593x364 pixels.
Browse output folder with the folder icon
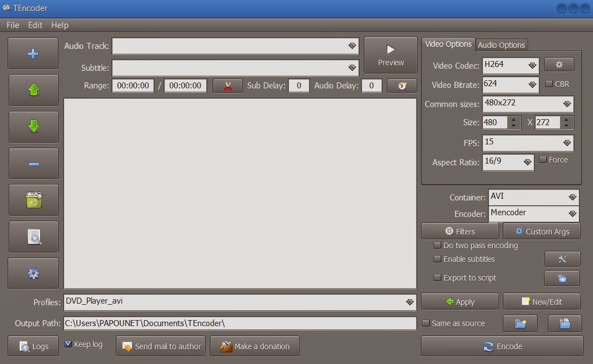click(x=520, y=323)
